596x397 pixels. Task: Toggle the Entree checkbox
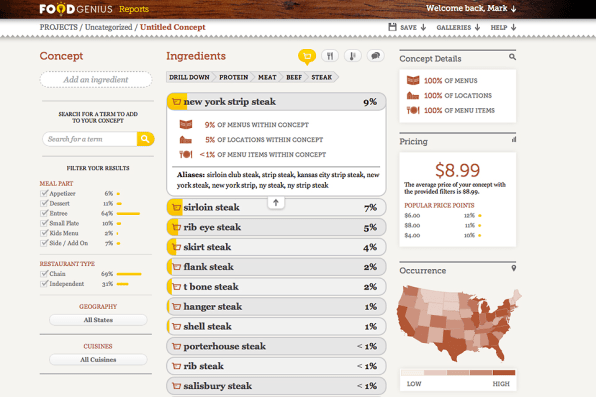pyautogui.click(x=44, y=213)
